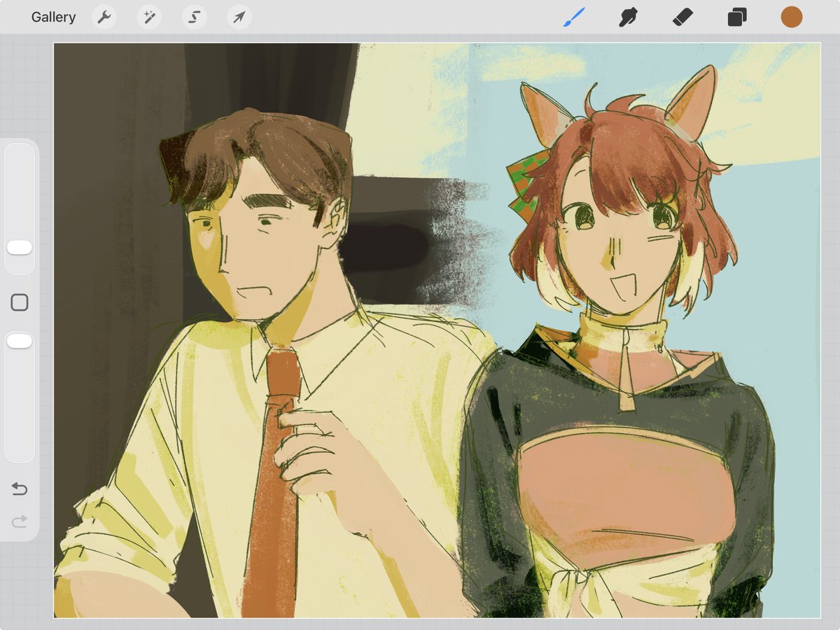Open the Adjustments magic wand menu
The image size is (840, 630).
click(x=149, y=17)
